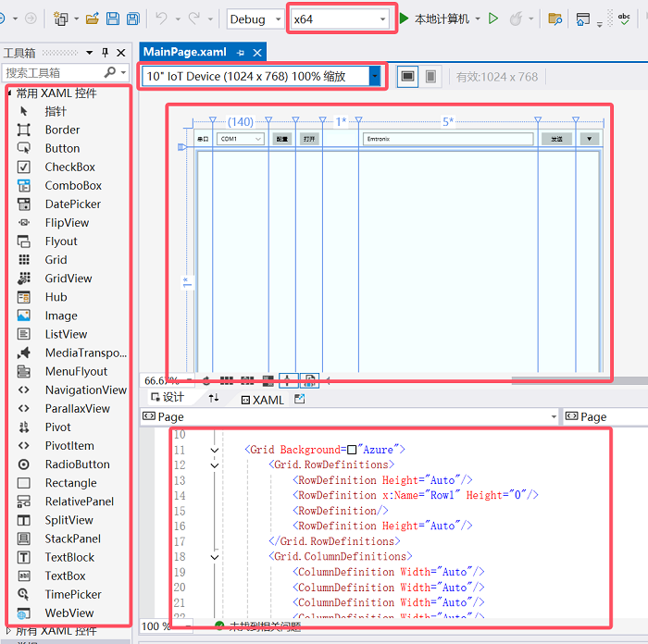Toggle show grid lines in designer
This screenshot has width=648, height=644.
pyautogui.click(x=226, y=380)
